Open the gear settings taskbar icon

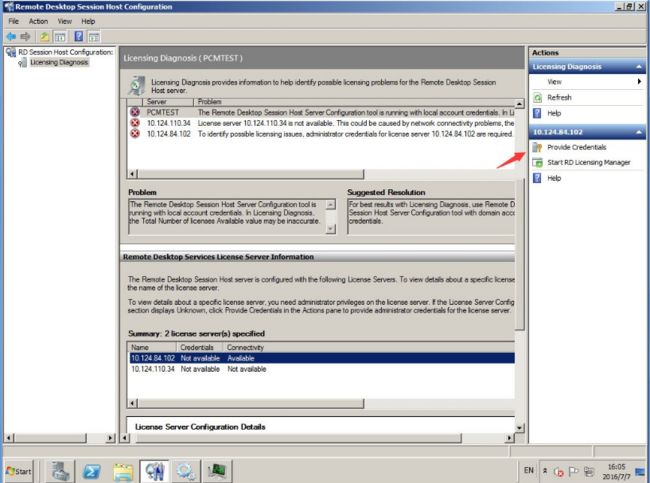point(185,471)
